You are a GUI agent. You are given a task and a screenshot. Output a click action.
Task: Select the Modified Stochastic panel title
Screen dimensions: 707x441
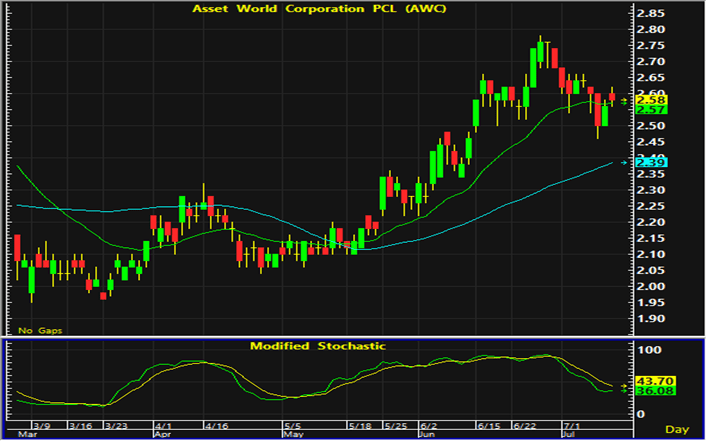[318, 346]
